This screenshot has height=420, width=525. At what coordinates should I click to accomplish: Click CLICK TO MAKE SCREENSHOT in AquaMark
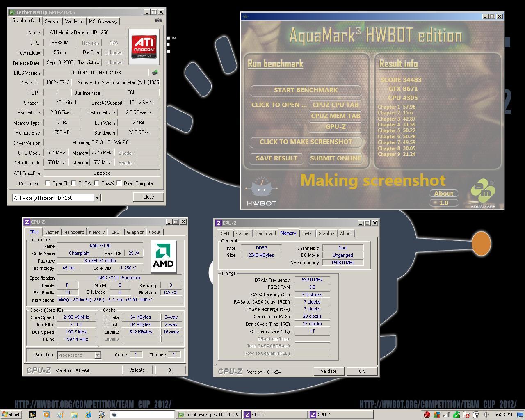point(306,142)
